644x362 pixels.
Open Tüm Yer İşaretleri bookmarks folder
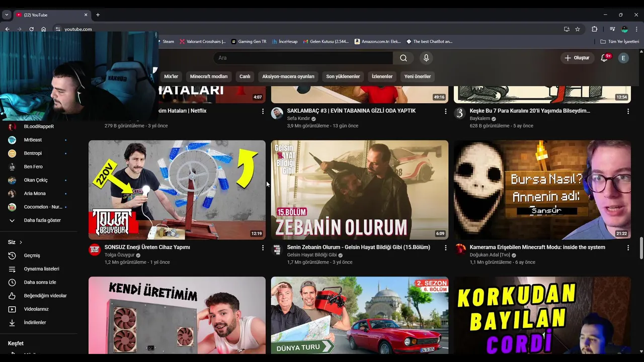coord(620,42)
